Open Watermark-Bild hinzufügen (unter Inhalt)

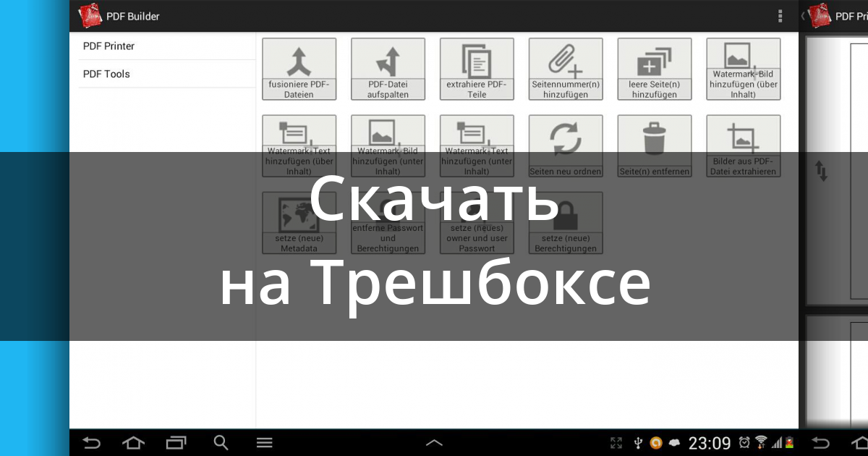(x=388, y=146)
